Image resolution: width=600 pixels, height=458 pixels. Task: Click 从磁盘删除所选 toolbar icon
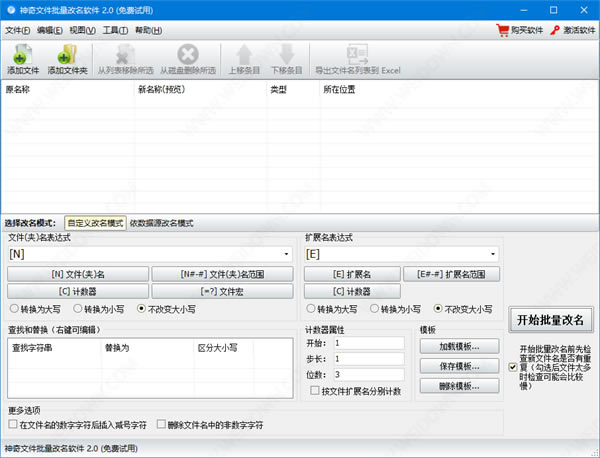point(187,55)
